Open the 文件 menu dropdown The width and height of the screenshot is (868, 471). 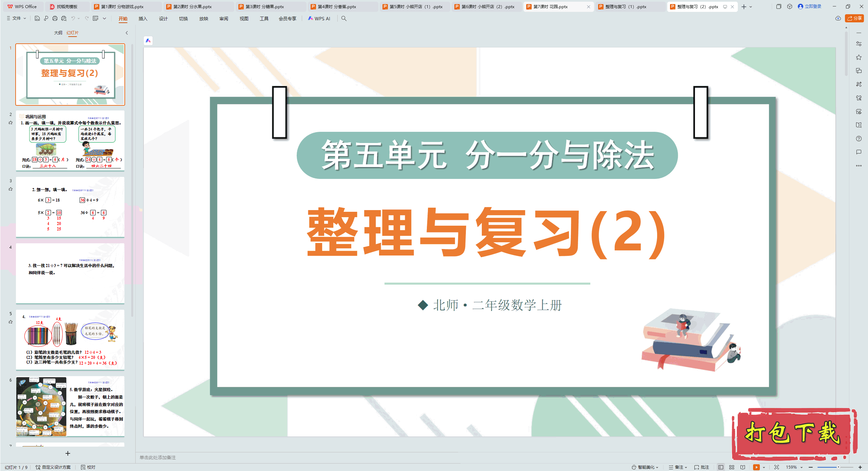click(16, 19)
